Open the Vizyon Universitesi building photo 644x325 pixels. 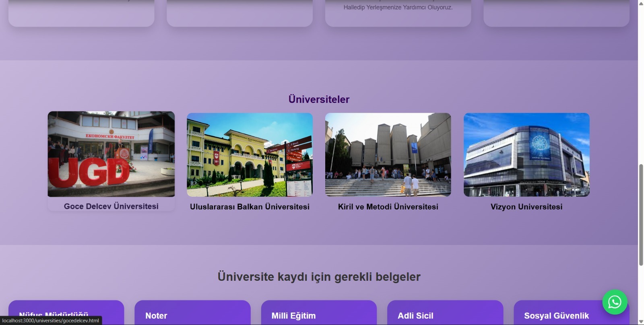click(526, 155)
